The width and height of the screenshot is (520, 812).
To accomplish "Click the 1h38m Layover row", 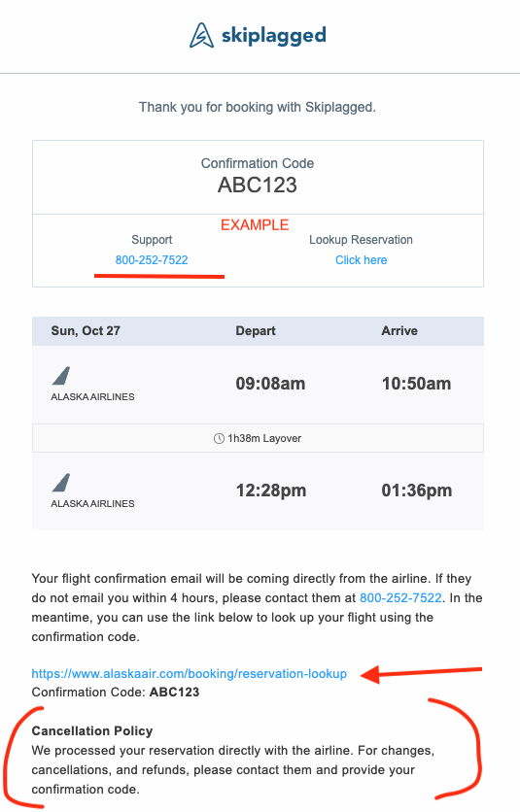I will tap(258, 438).
